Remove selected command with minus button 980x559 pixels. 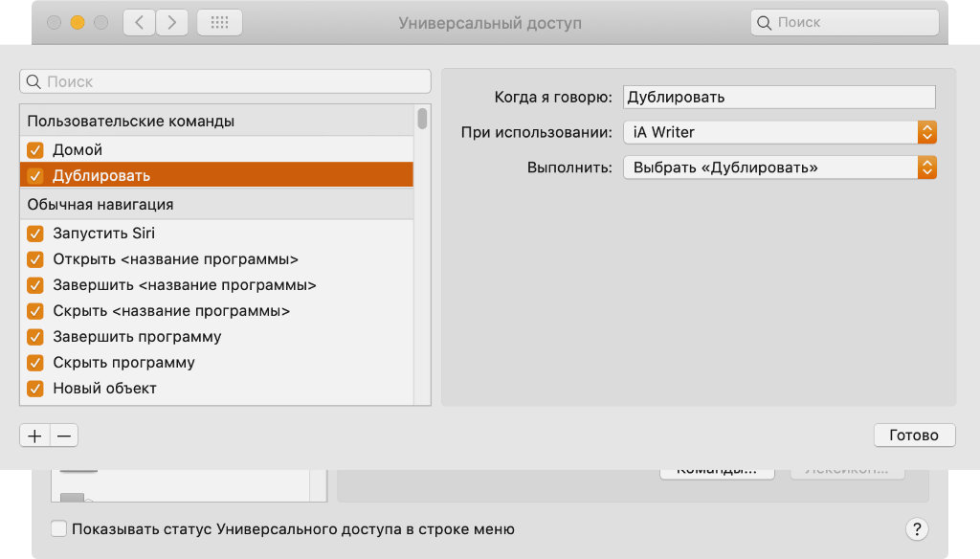tap(64, 436)
